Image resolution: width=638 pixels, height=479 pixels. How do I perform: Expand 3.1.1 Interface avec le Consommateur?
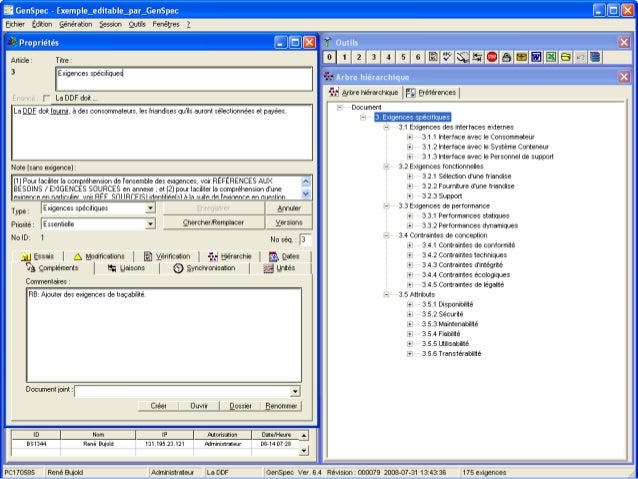point(410,137)
